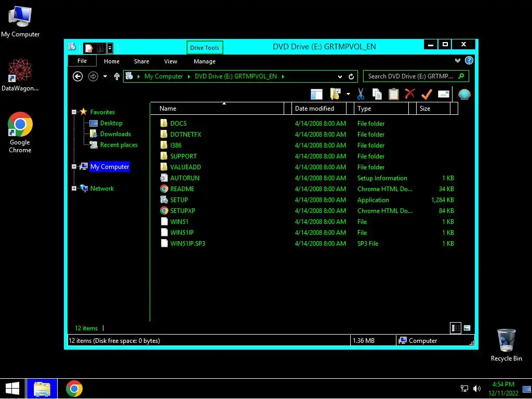Image resolution: width=532 pixels, height=399 pixels.
Task: Click the Drive Tools contextual tab
Action: click(x=205, y=47)
